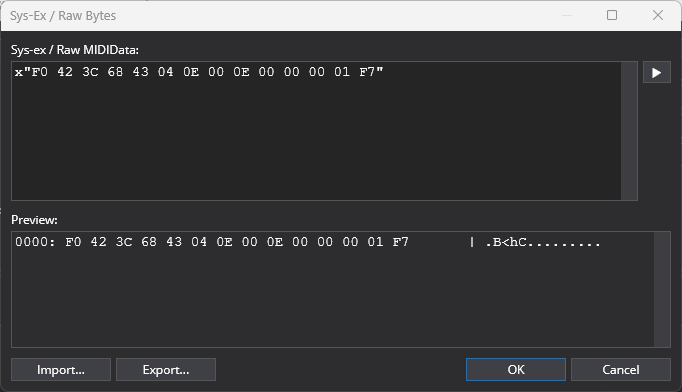Minimize the Sys-Ex / Raw Bytes dialog

click(567, 15)
